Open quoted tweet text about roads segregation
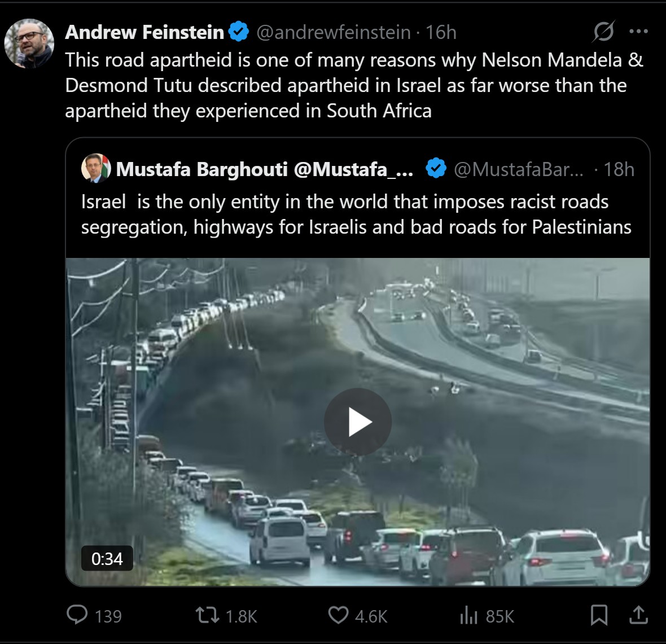666x644 pixels. 356,214
